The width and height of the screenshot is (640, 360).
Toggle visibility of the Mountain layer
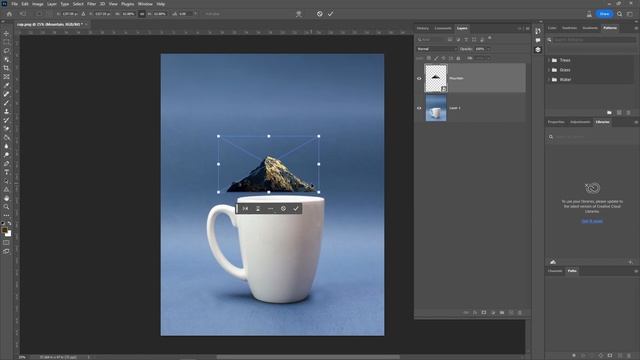click(419, 78)
